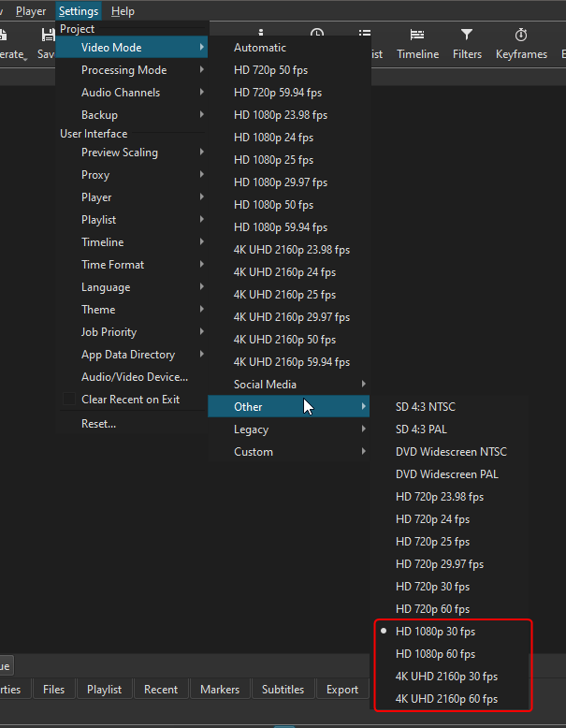Open the Audio/Video Device... dialog

point(134,377)
